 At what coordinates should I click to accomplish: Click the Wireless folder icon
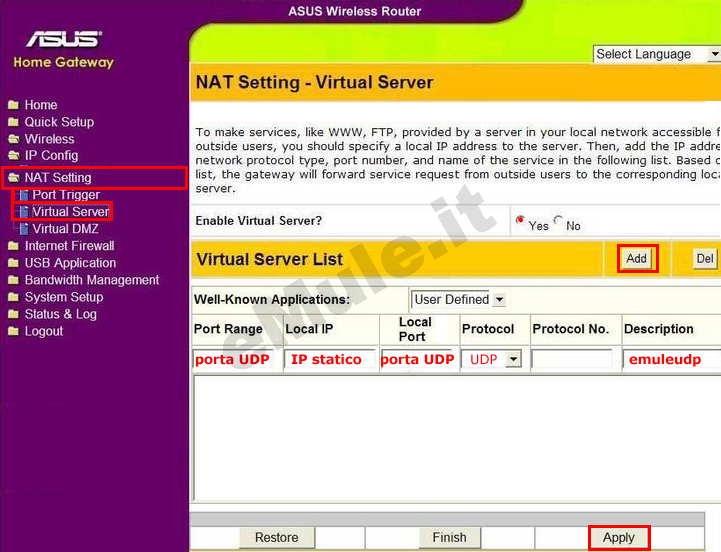point(14,139)
